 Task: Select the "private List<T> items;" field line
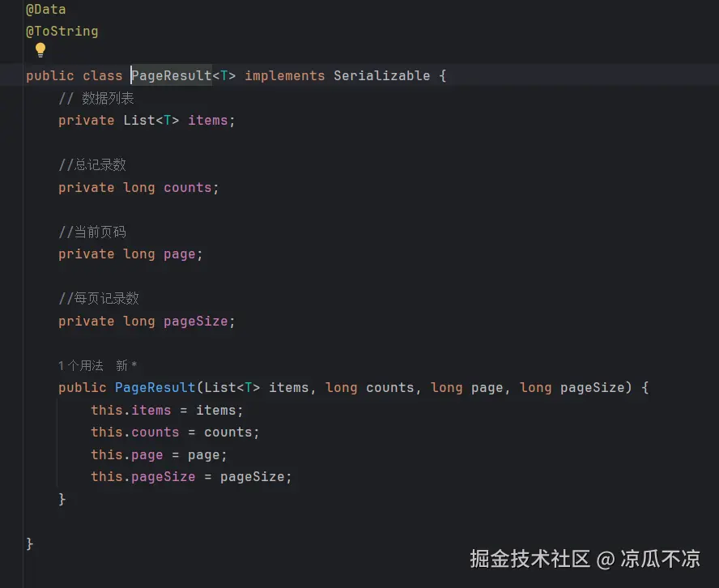point(147,121)
